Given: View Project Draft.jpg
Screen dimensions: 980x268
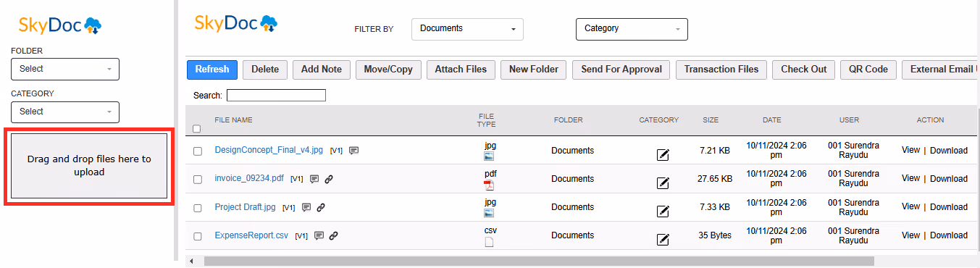Looking at the screenshot, I should (x=910, y=207).
